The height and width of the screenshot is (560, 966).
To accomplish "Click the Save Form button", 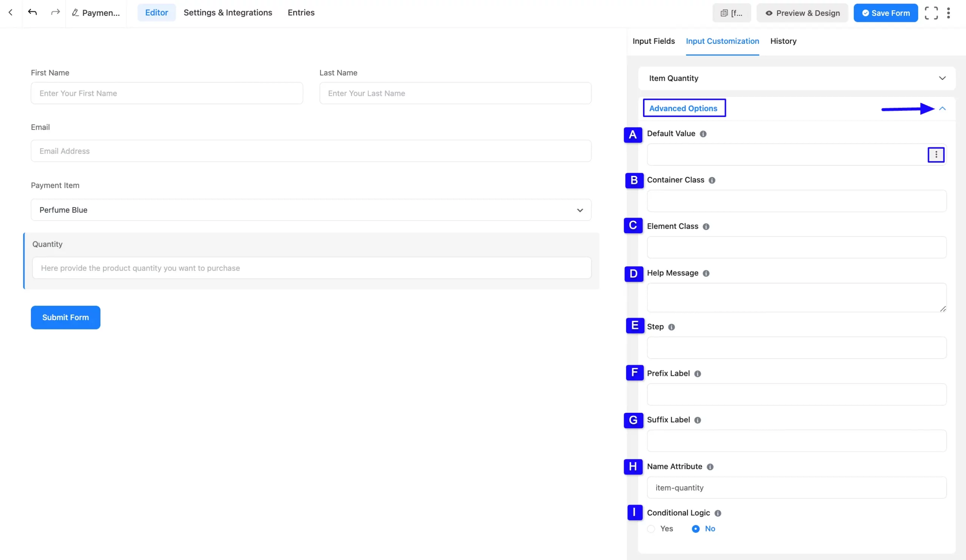I will point(885,13).
